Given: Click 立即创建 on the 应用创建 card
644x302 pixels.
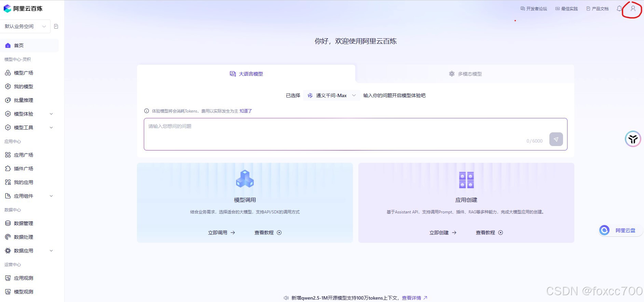Looking at the screenshot, I should pos(443,233).
